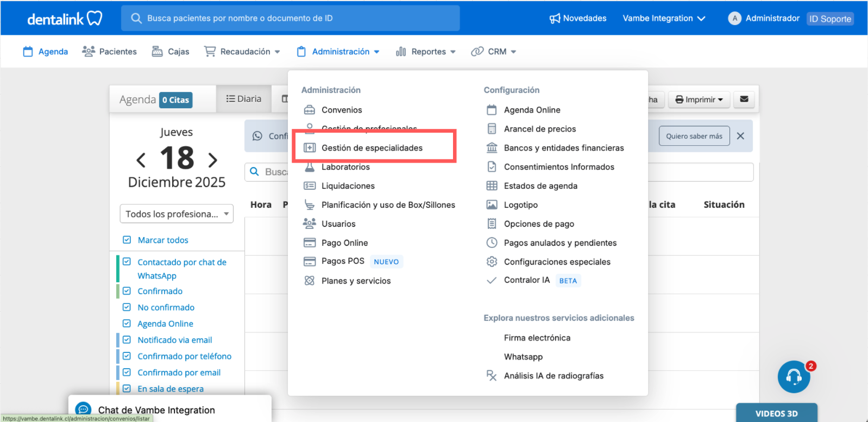Go to previous day arrow
Screen dimensions: 868x422
tap(141, 160)
